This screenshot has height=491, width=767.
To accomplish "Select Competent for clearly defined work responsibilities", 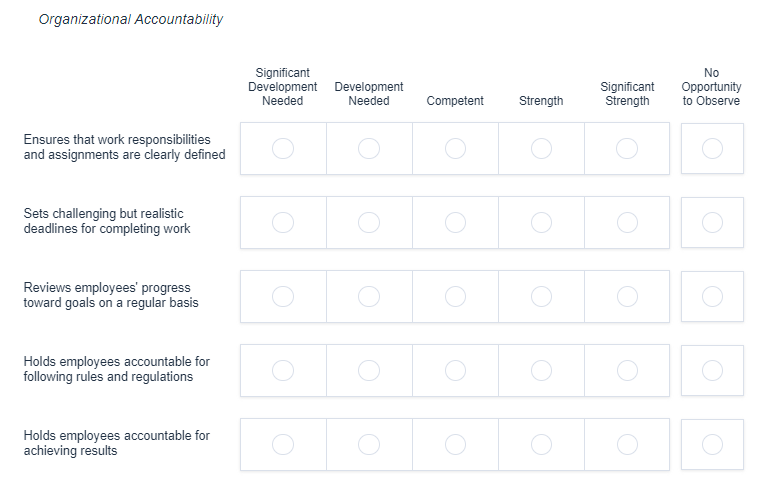I will [455, 148].
